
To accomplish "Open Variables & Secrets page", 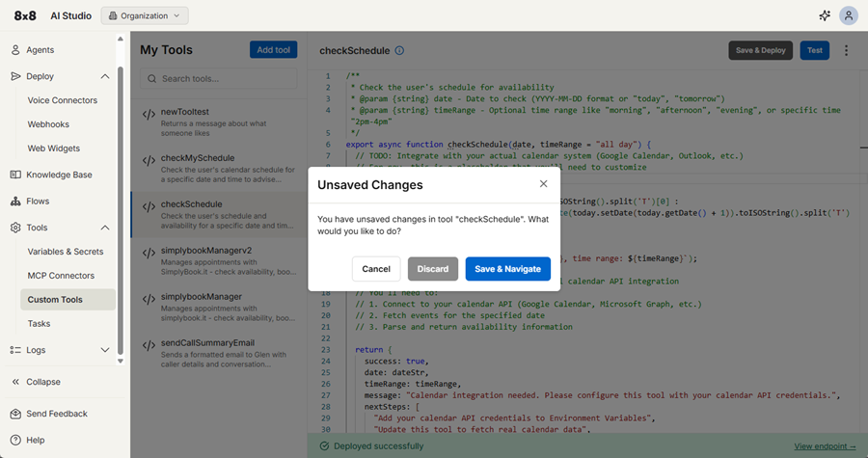I will point(66,252).
